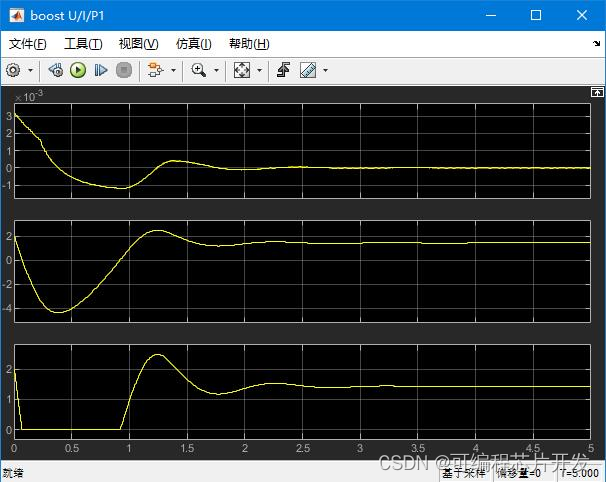Minimize the boost U/I/P1 window
The height and width of the screenshot is (482, 606).
pos(491,15)
